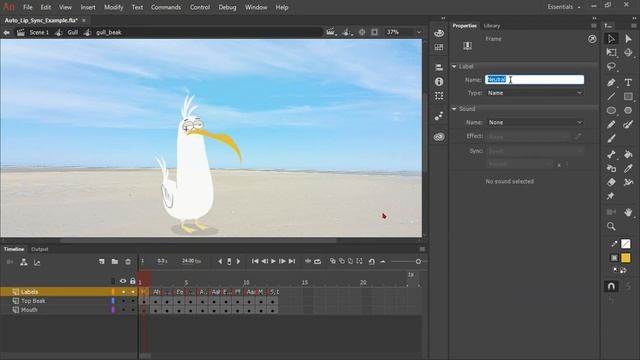
Task: Open the Edit Symbols dropdown
Action: pyautogui.click(x=347, y=32)
